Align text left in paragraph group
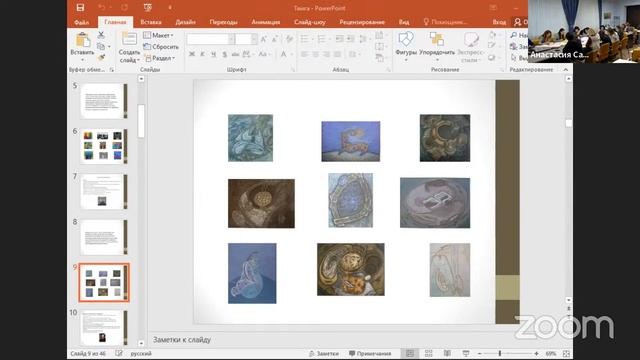The height and width of the screenshot is (360, 640). tap(304, 54)
